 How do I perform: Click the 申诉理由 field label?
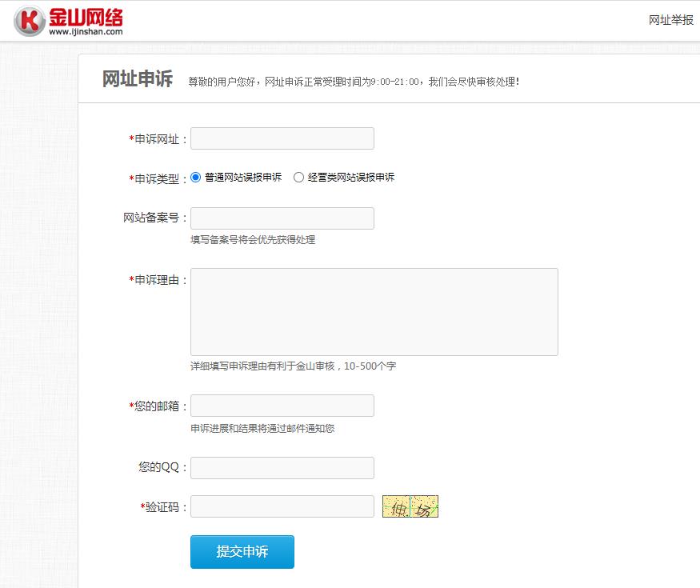(x=160, y=280)
